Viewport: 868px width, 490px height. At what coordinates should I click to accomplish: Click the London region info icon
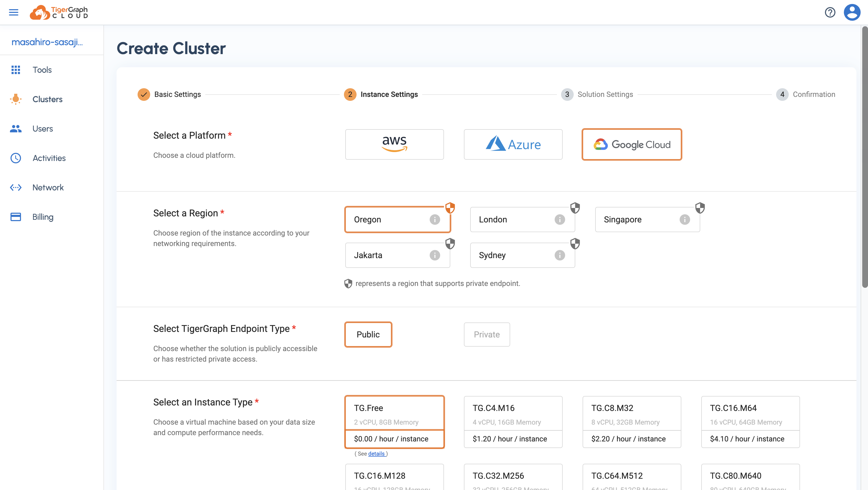(560, 219)
